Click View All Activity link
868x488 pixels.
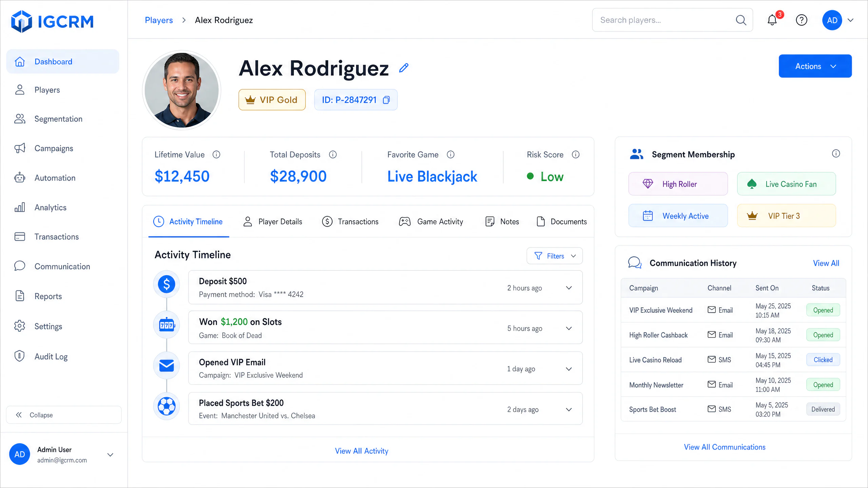pos(361,451)
